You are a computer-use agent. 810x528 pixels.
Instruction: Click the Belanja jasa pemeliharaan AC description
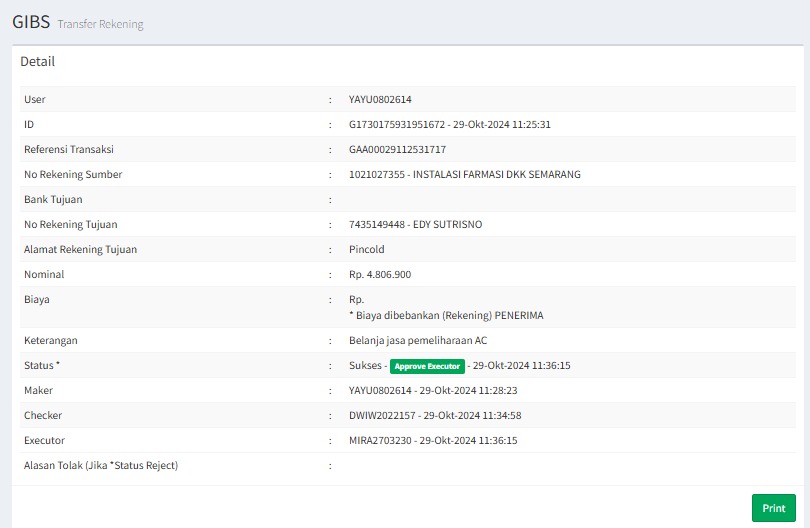click(x=418, y=341)
